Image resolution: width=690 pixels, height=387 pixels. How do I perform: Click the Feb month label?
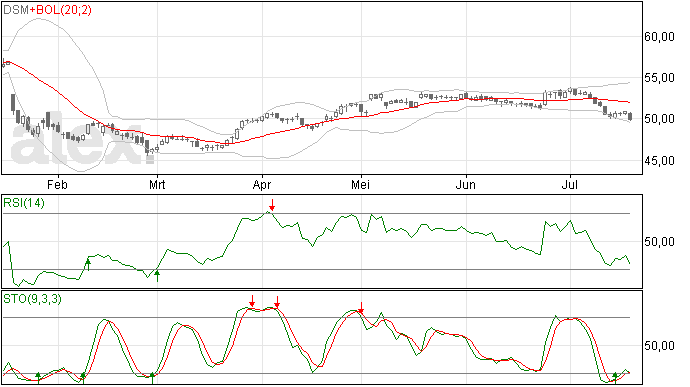[57, 184]
